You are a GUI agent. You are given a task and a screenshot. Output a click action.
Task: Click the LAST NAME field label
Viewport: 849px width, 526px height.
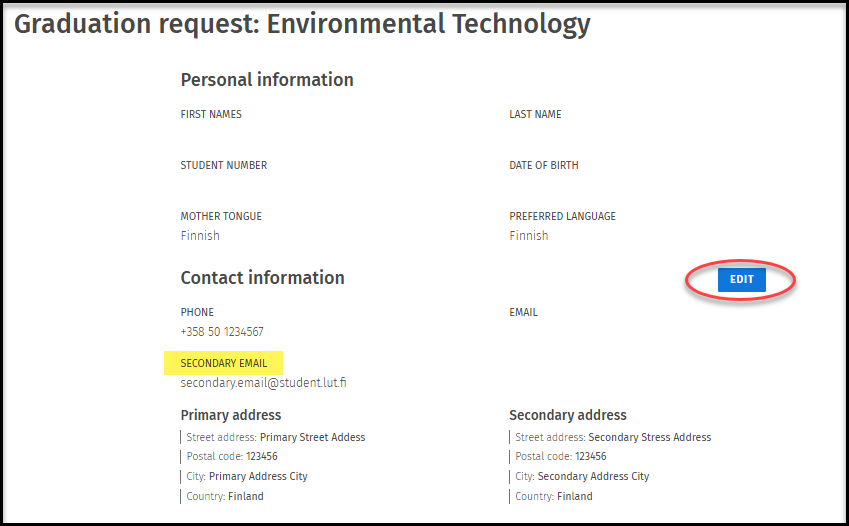point(535,114)
